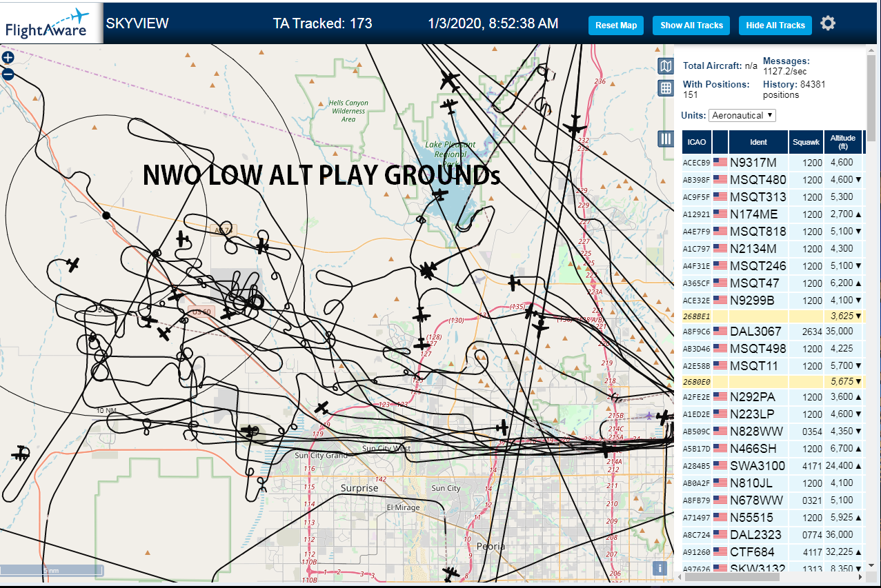Viewport: 881px width, 588px height.
Task: Sort by Squawk column header
Action: click(x=806, y=142)
